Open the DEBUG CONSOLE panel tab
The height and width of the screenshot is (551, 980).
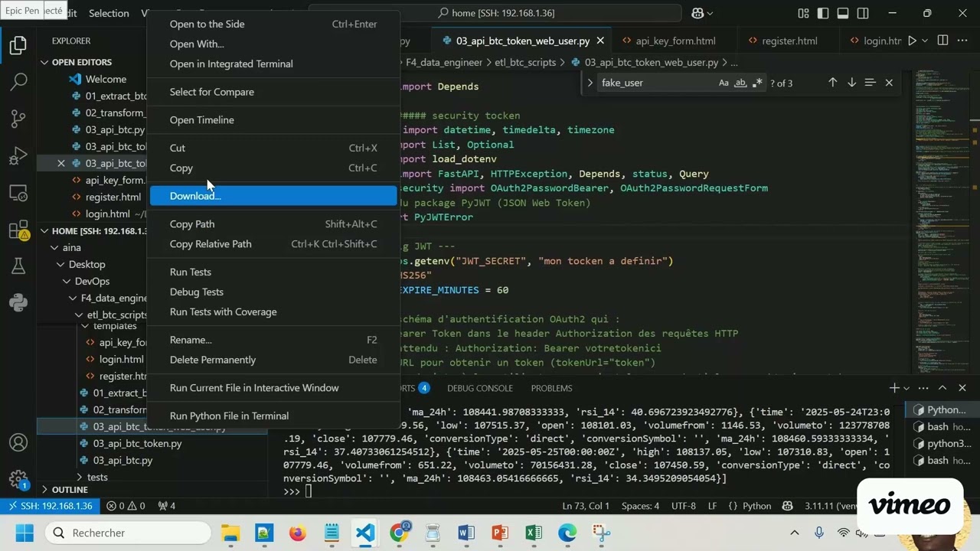pos(480,388)
